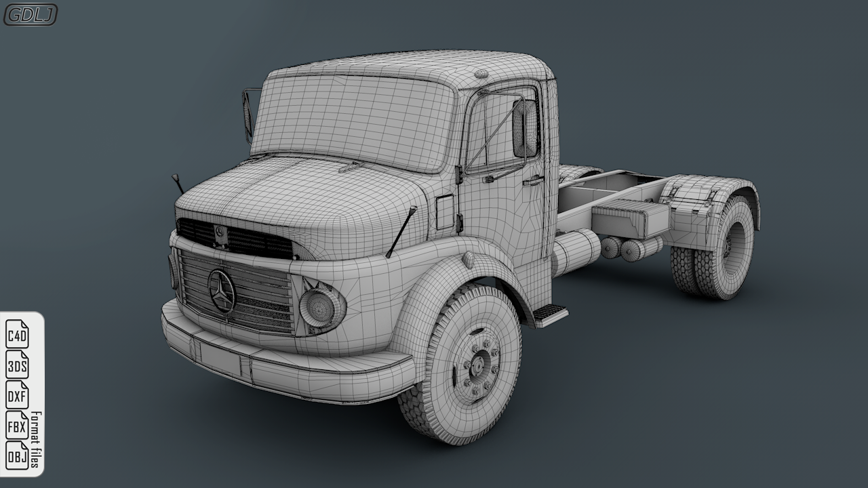Click the "format files" vertical label

[x=35, y=440]
